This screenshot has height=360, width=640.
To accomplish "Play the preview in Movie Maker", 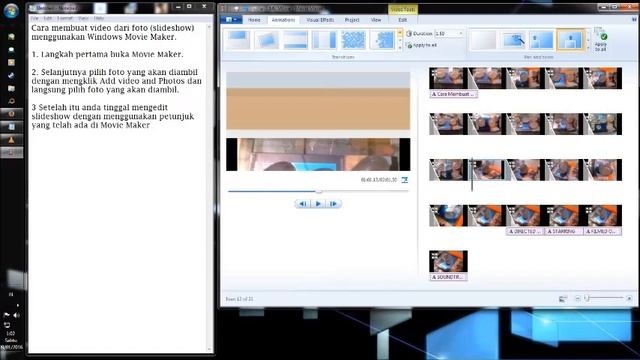I will (318, 204).
